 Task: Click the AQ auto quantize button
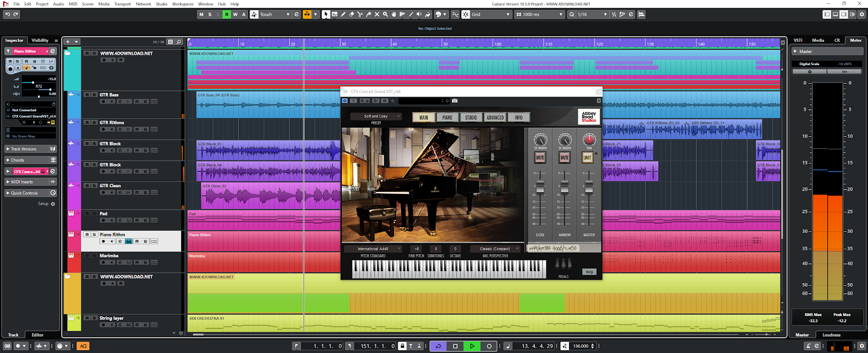click(x=83, y=346)
